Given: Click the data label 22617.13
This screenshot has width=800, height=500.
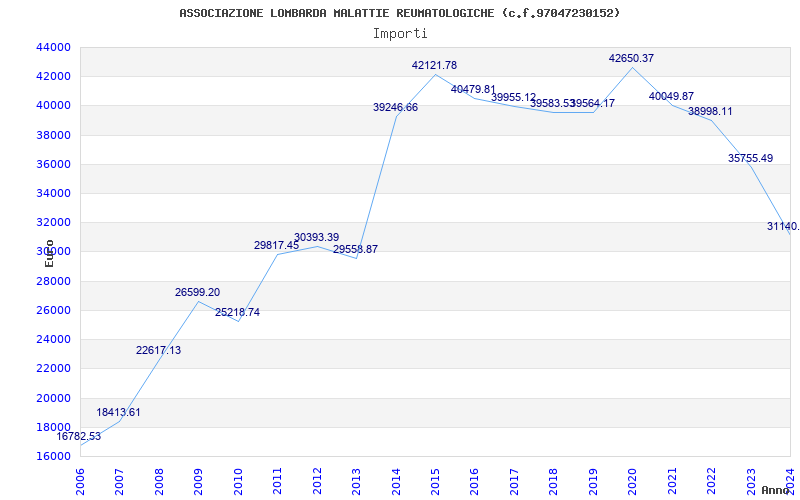Looking at the screenshot, I should 158,351.
